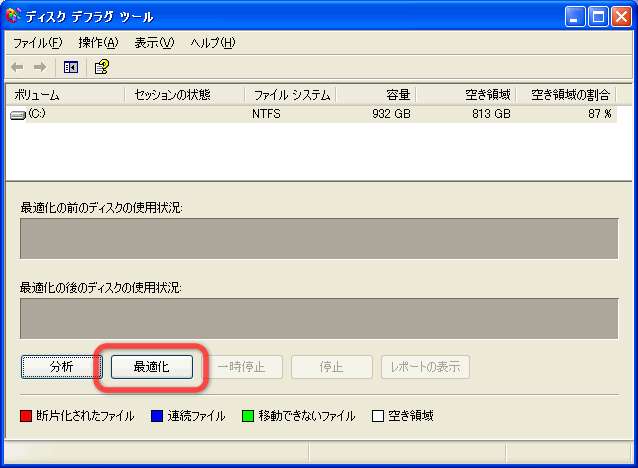Click the 932 GB capacity value
638x468 pixels.
391,114
